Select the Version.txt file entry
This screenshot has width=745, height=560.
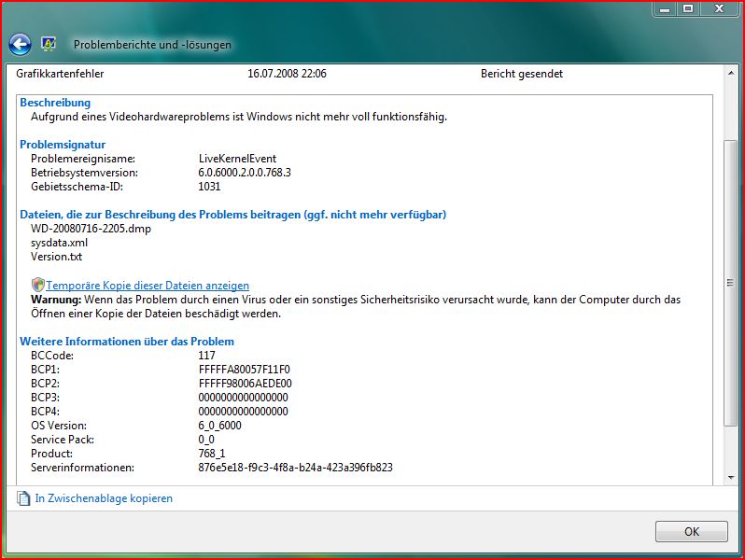click(x=57, y=257)
